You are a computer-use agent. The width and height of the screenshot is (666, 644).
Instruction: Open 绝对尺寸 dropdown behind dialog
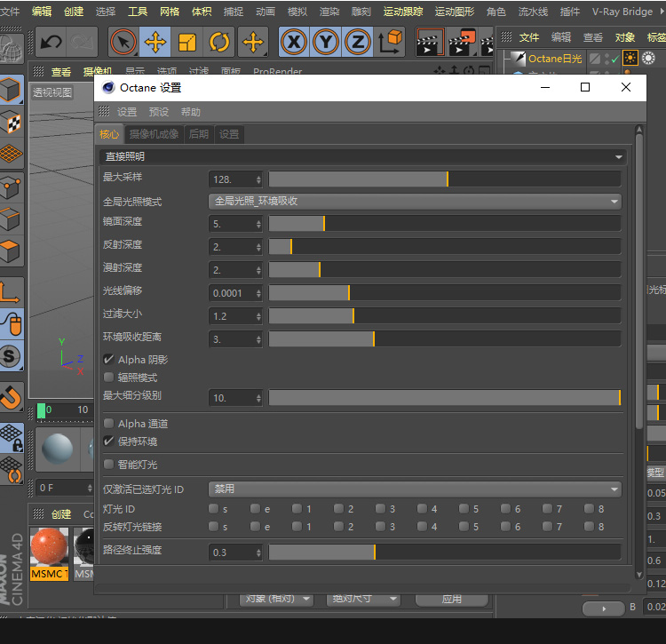coord(363,599)
